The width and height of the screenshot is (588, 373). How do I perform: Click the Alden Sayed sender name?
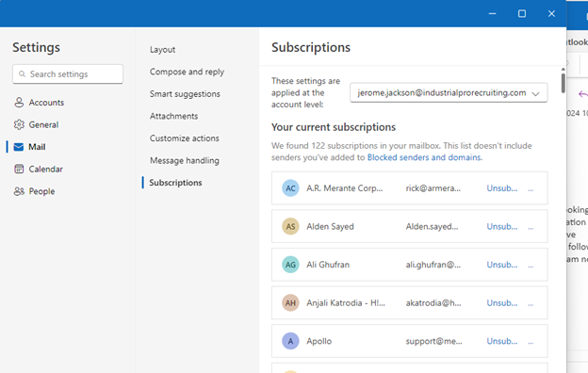[330, 226]
